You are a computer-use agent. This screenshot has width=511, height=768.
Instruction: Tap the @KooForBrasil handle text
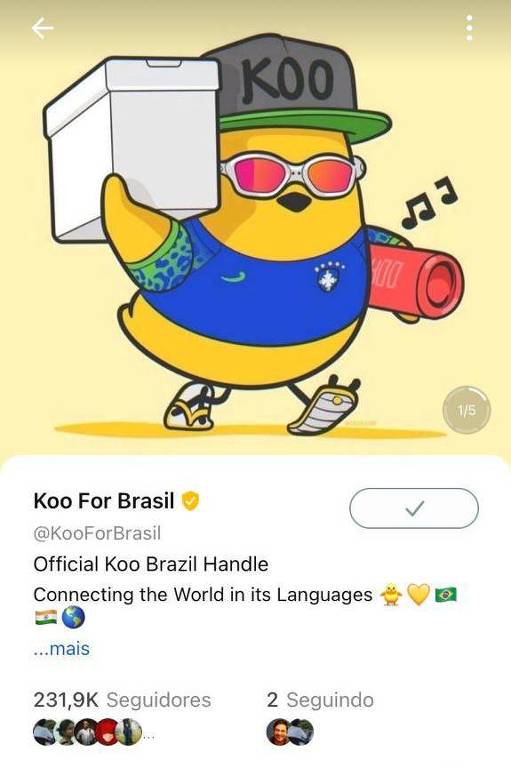point(97,533)
